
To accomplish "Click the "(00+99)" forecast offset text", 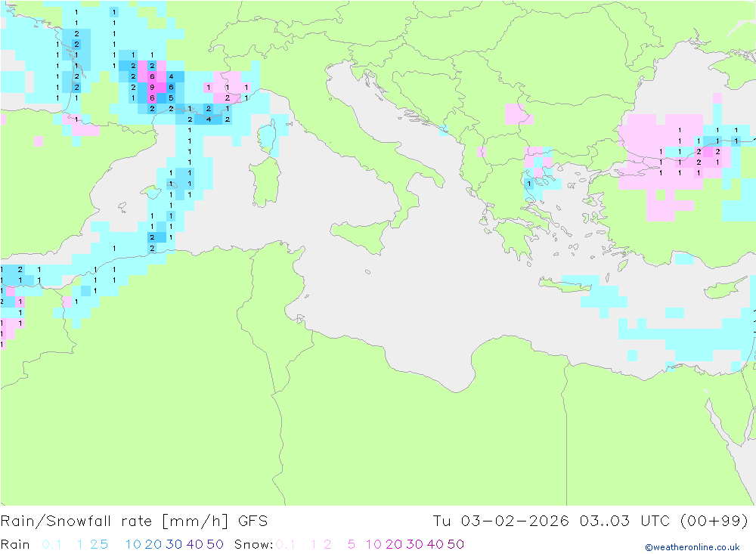I will click(714, 522).
